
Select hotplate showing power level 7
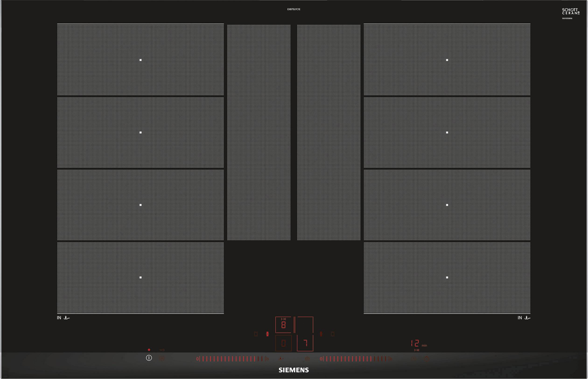(305, 343)
